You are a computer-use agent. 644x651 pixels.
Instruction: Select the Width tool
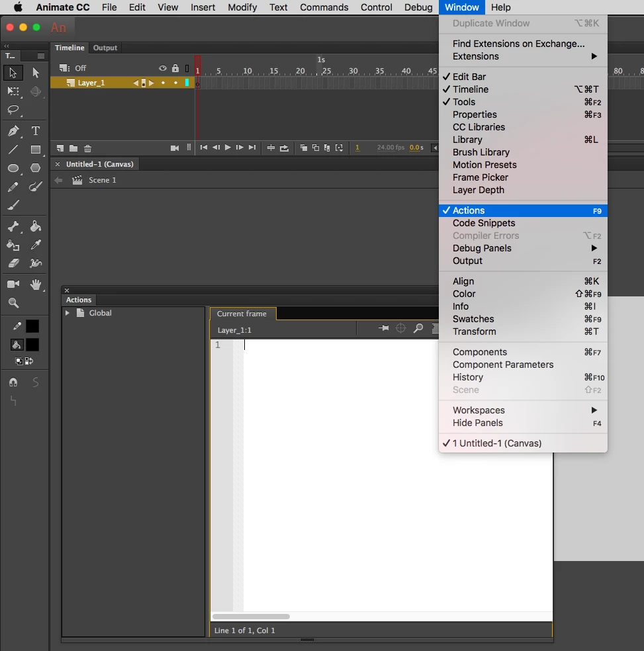tap(36, 263)
